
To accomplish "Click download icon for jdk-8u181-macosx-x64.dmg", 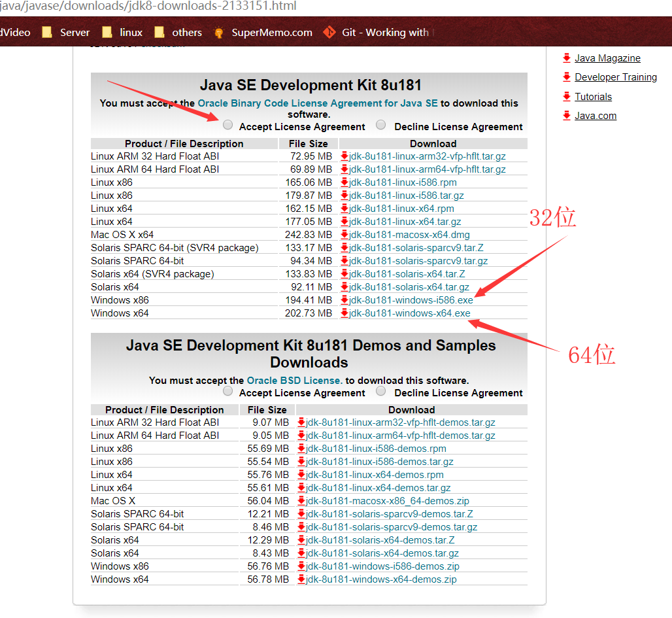I will 344,235.
